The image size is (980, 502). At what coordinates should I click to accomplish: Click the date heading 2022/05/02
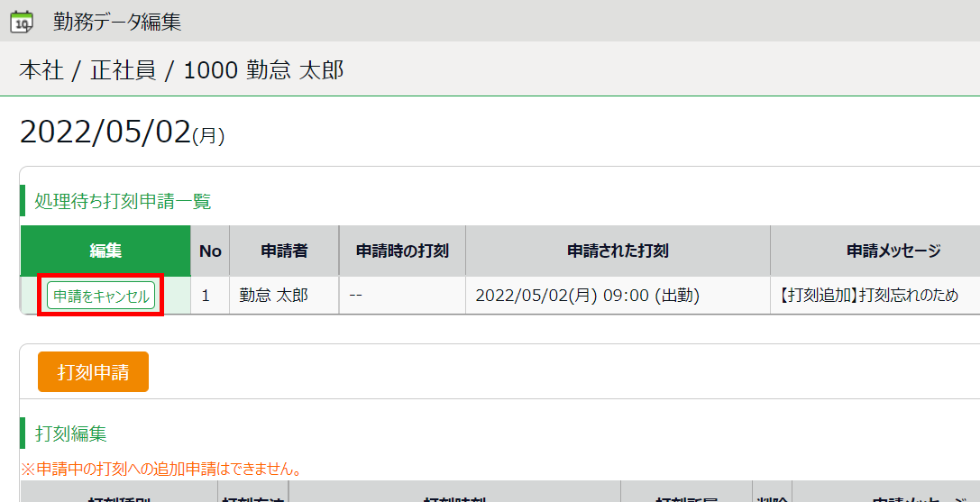click(x=105, y=132)
